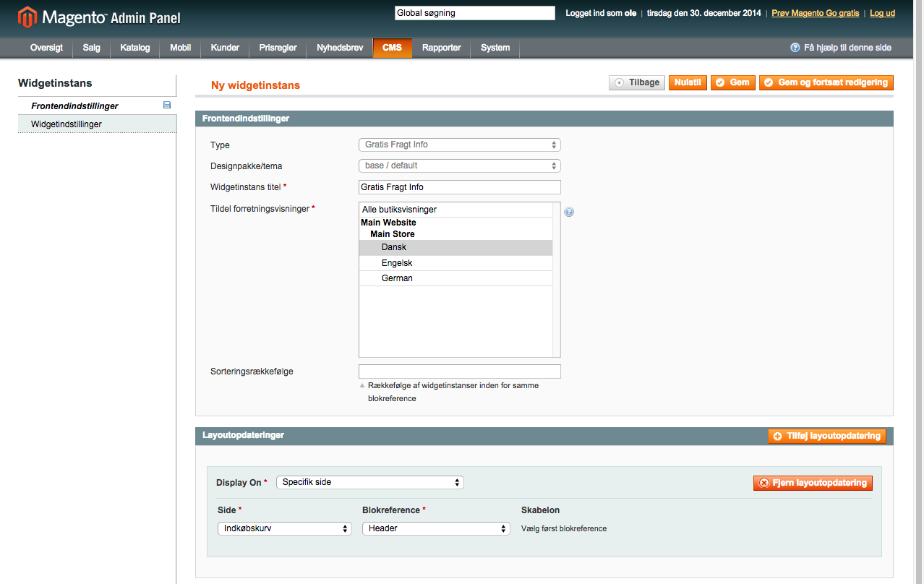Image resolution: width=924 pixels, height=584 pixels.
Task: Focus the Sorteringsrækkefølge input field
Action: [x=459, y=372]
